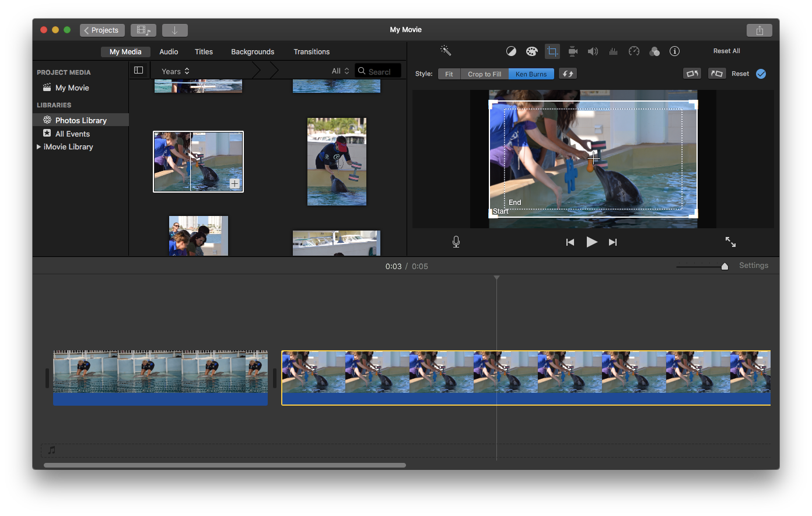Open the color correction palette
Viewport: 812px width, 516px height.
531,51
